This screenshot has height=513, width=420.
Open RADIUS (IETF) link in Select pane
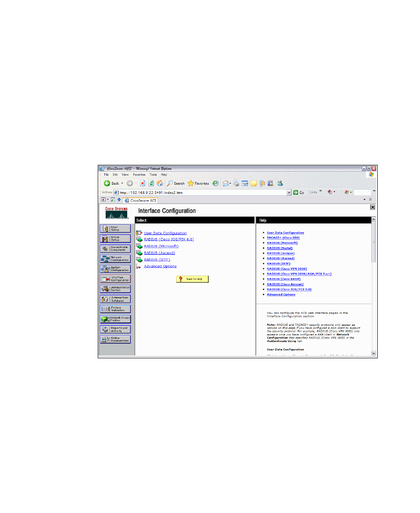pyautogui.click(x=157, y=260)
